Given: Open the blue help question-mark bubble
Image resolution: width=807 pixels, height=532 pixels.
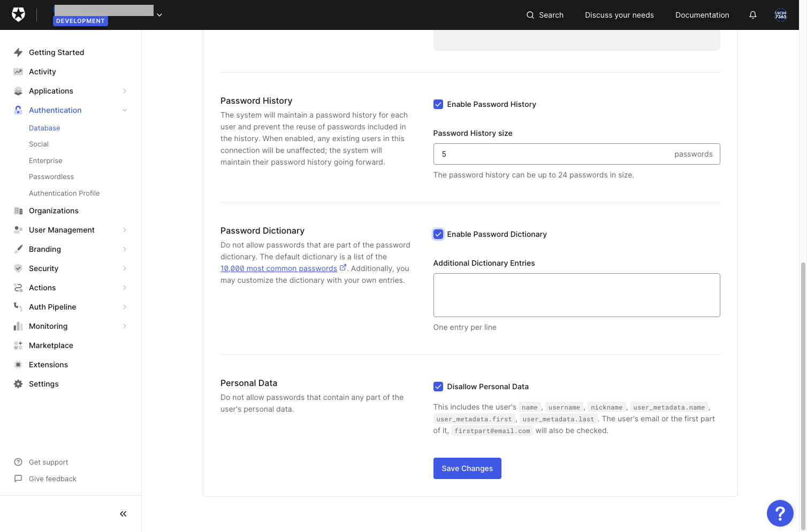Looking at the screenshot, I should [x=780, y=513].
